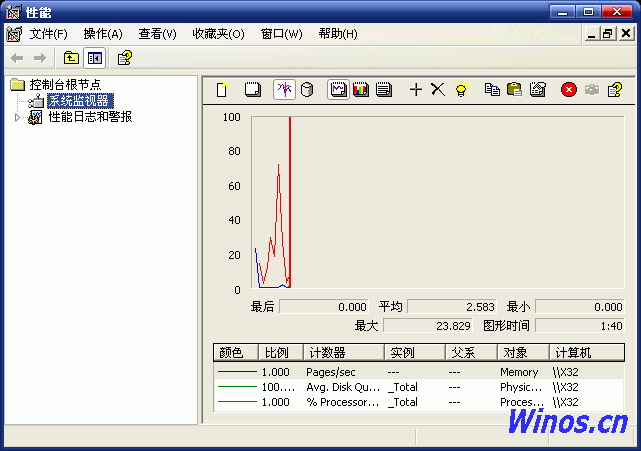Select 系统监视器 tree item

point(80,101)
